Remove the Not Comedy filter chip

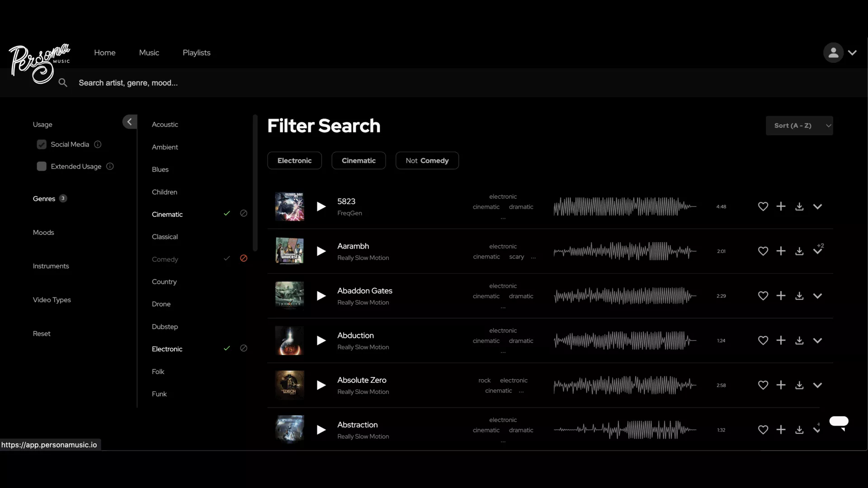tap(427, 161)
